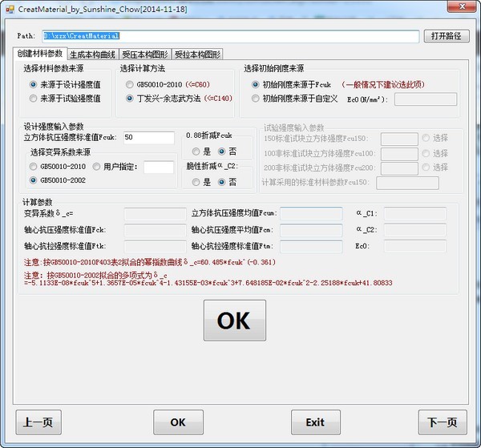Screen dimensions: 481x448
Task: Choose 是 for 脆性折减 α_C2
Action: click(x=195, y=182)
